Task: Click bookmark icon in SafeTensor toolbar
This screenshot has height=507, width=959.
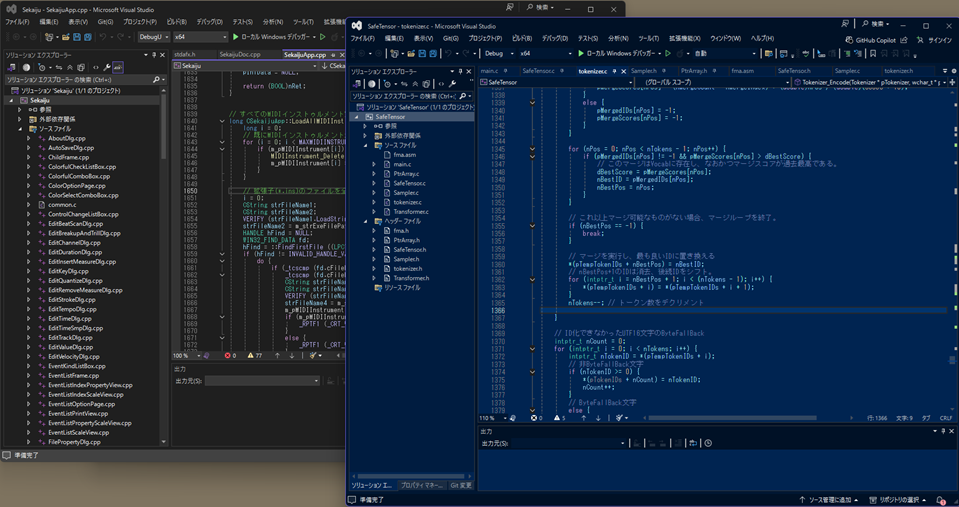Action: (x=873, y=54)
